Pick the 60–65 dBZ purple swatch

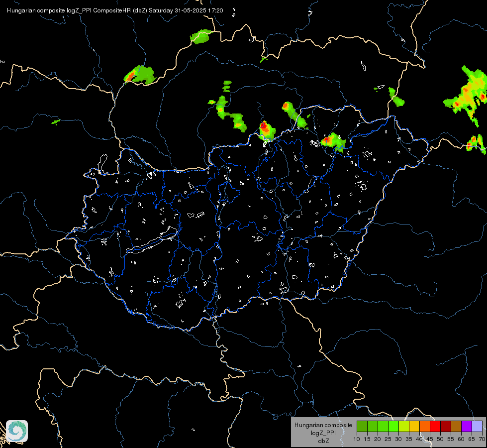tap(467, 426)
